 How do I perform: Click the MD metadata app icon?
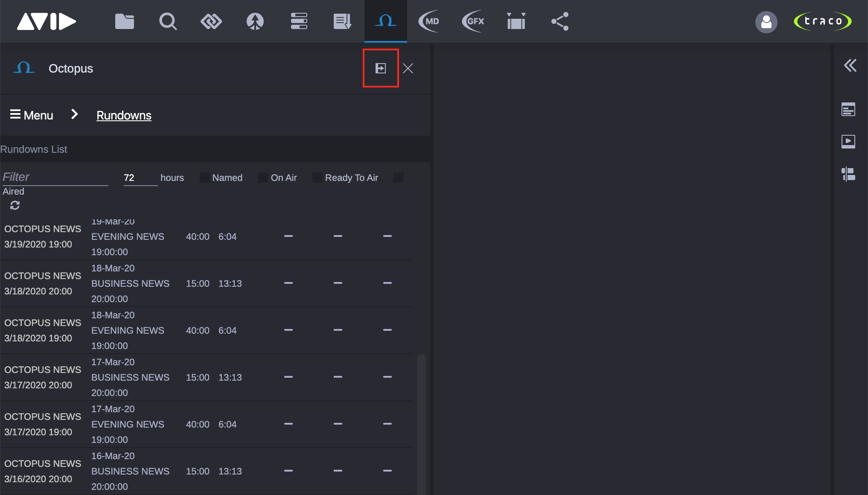tap(429, 21)
